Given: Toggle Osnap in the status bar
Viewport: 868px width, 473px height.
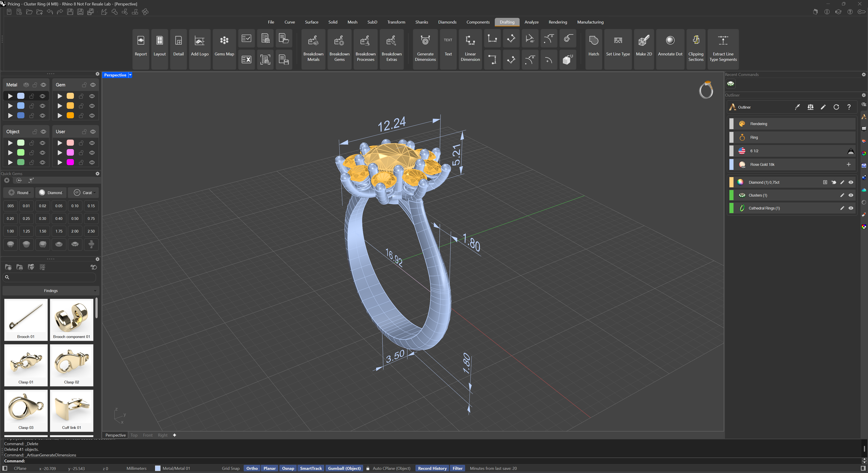Looking at the screenshot, I should click(x=288, y=468).
